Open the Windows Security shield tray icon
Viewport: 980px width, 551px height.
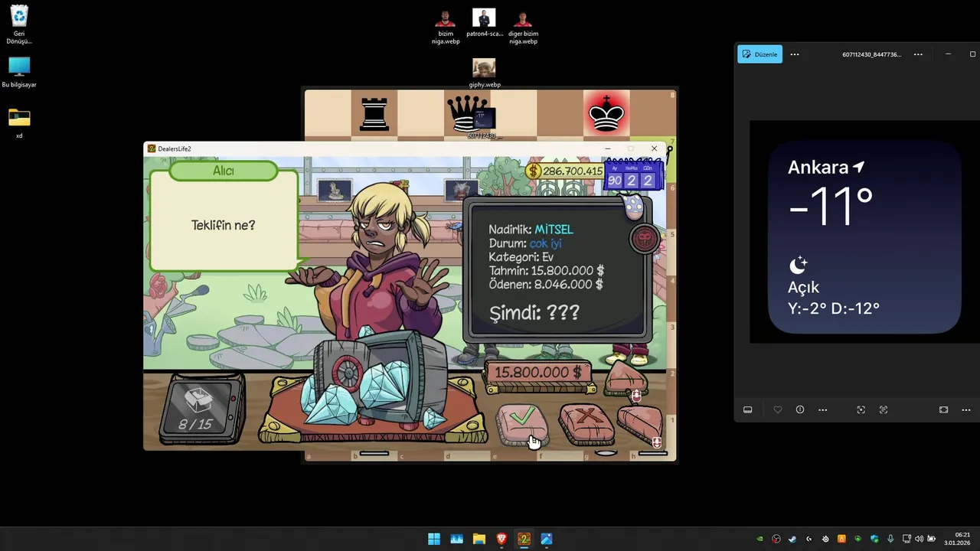874,539
